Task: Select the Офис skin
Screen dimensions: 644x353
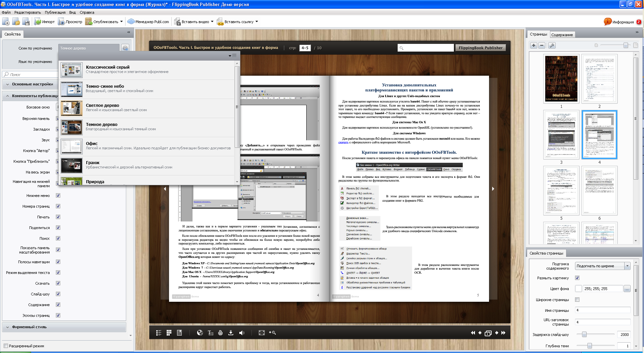Action: click(147, 146)
